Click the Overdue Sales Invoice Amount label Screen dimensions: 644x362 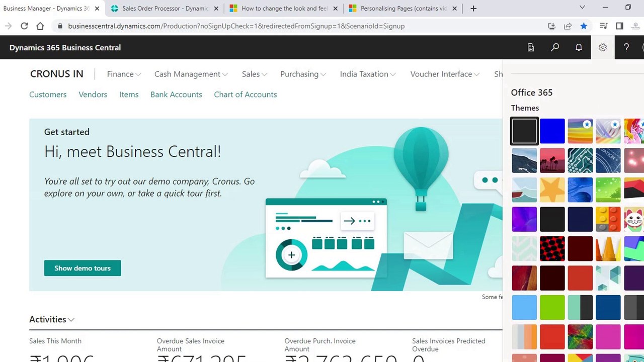pyautogui.click(x=191, y=345)
